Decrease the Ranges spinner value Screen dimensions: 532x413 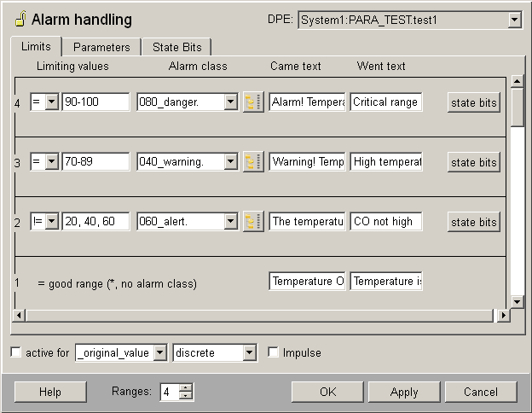click(x=186, y=395)
